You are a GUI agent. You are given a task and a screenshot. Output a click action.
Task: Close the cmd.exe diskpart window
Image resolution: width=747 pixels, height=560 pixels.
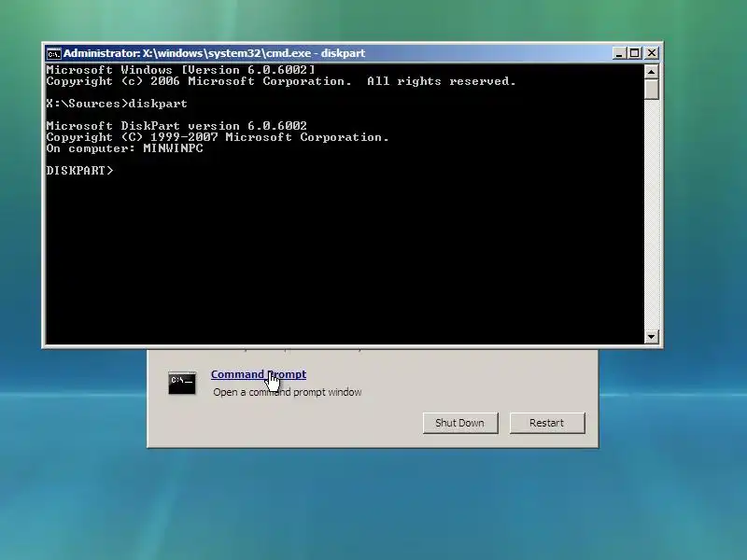pos(651,53)
